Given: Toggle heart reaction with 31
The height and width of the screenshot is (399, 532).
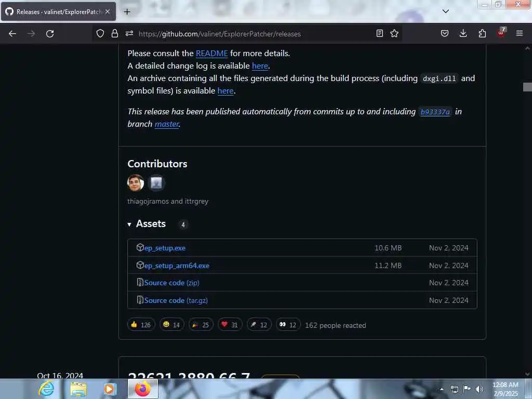Looking at the screenshot, I should (230, 325).
